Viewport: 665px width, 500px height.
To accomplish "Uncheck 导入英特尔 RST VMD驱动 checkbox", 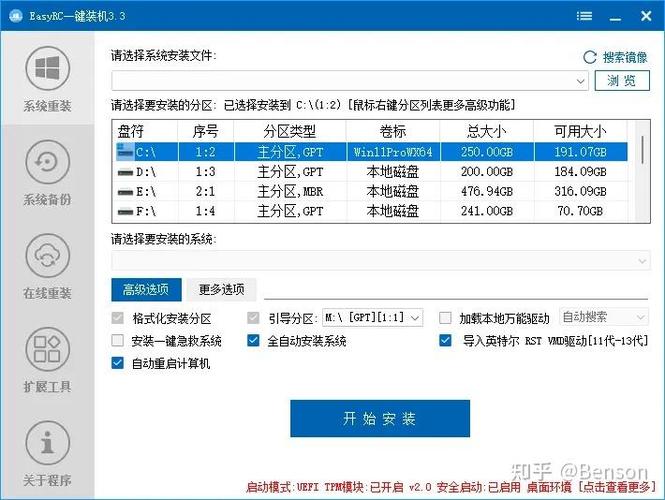I will click(445, 340).
